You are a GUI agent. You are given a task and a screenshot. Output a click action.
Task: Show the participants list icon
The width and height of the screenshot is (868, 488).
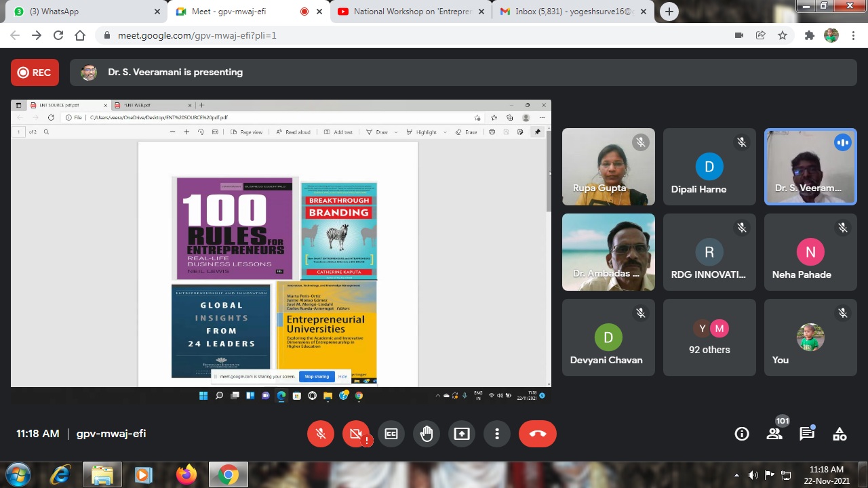tap(774, 434)
